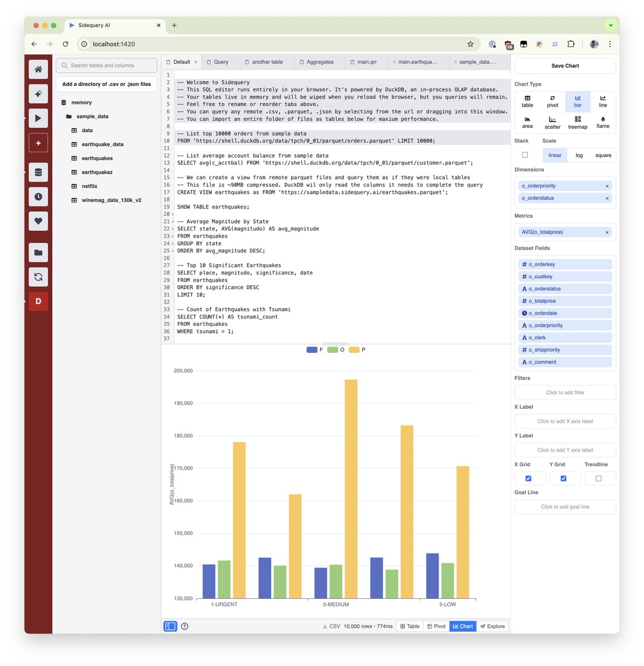Enable the Trendline checkbox
The height and width of the screenshot is (666, 644).
point(600,478)
